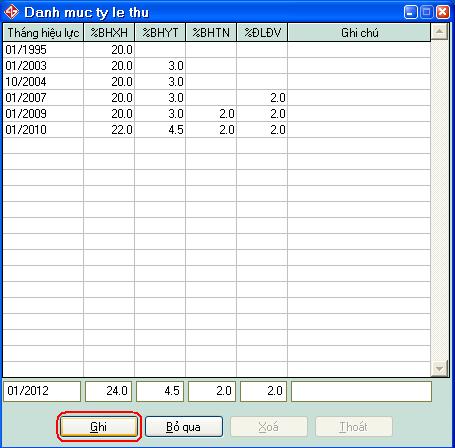
Task: Select the %BHYT column header
Action: click(160, 33)
